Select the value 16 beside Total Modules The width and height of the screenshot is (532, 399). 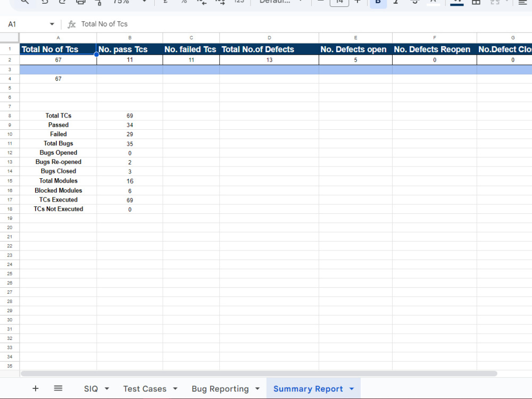pos(130,181)
